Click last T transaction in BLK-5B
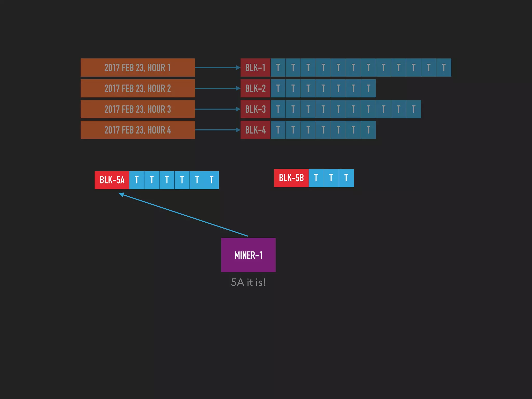 (346, 178)
